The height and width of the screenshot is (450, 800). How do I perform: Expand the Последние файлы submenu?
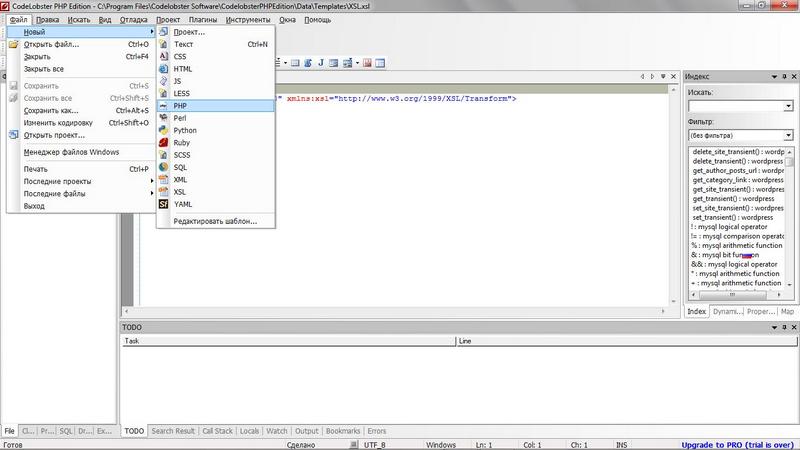(x=81, y=194)
